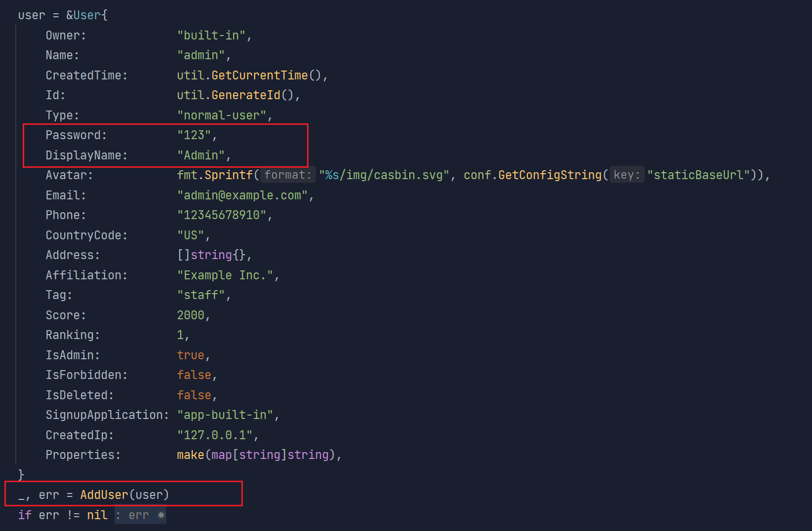Click the asterisk icon after folded err
812x531 pixels.
tap(161, 515)
